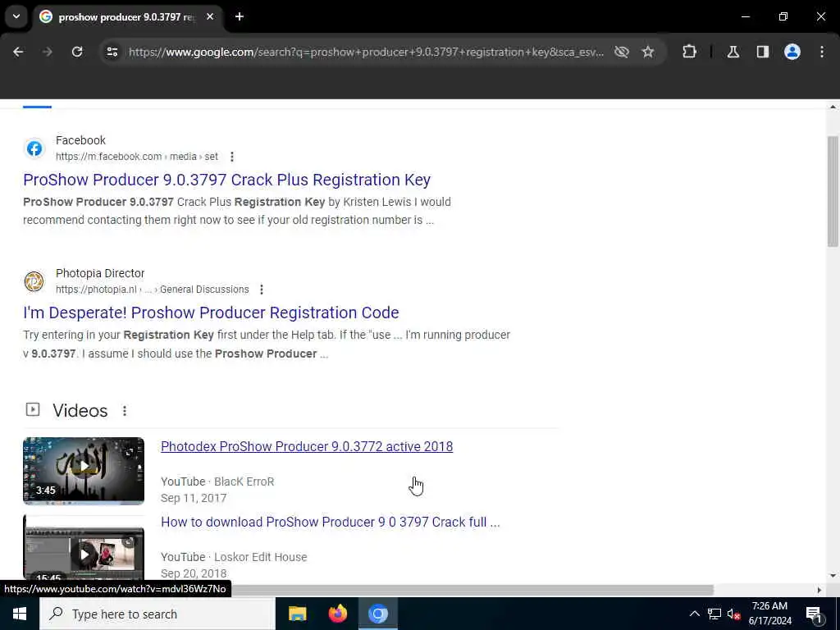
Task: Click the horizontal scroll-right arrow
Action: pos(819,590)
